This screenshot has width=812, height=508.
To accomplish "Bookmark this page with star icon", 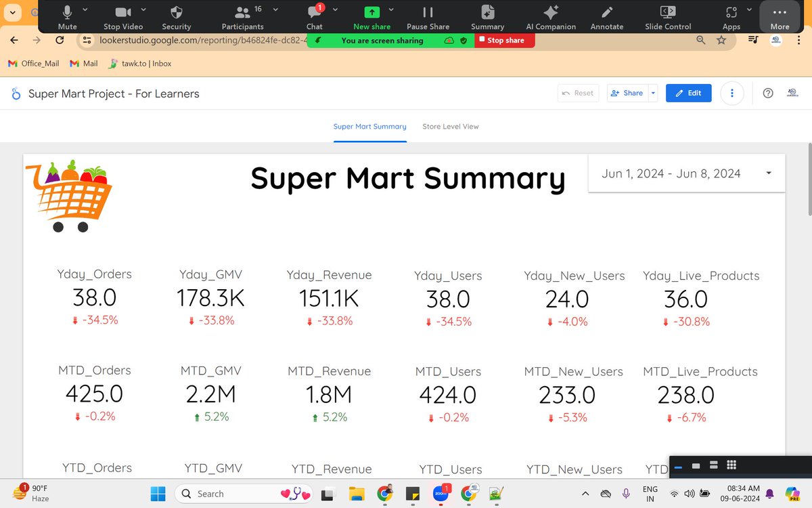I will tap(721, 41).
